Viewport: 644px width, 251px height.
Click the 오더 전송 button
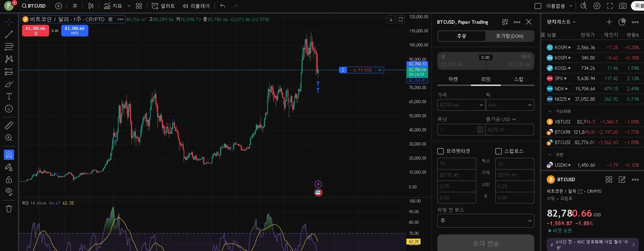click(x=486, y=243)
